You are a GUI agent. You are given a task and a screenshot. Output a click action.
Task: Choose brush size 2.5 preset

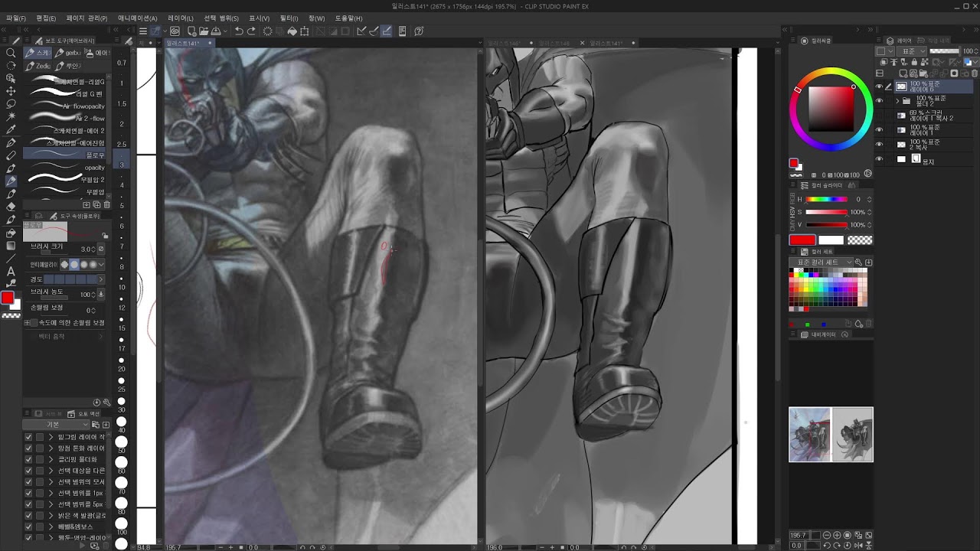pyautogui.click(x=122, y=139)
